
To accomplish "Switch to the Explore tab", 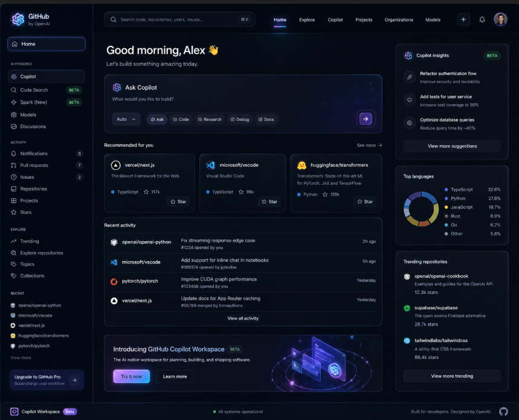I will (x=307, y=20).
